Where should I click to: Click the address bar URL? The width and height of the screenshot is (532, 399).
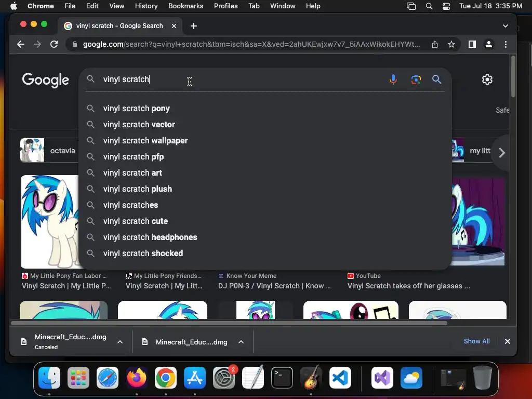pyautogui.click(x=251, y=44)
